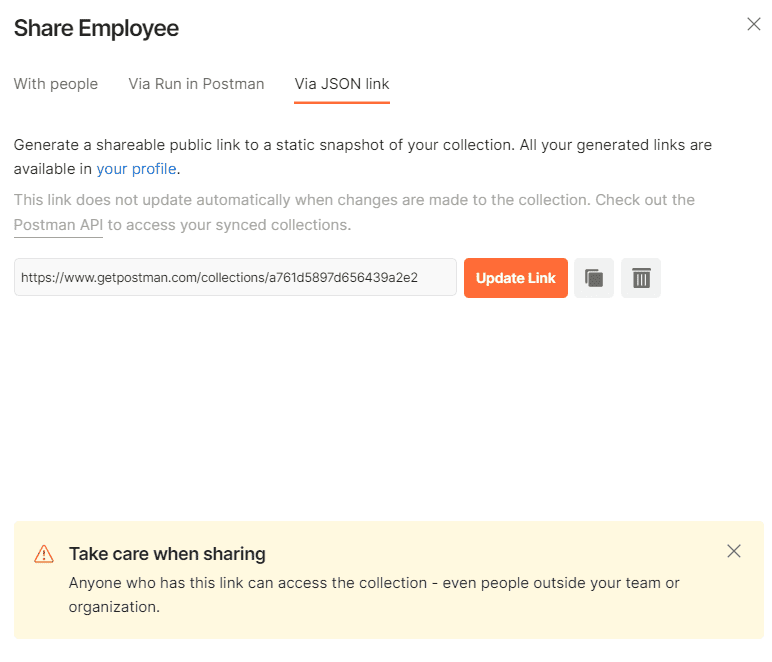Screen dimensions: 772x662
Task: Click the Share Employee dialog title
Action: click(x=96, y=28)
